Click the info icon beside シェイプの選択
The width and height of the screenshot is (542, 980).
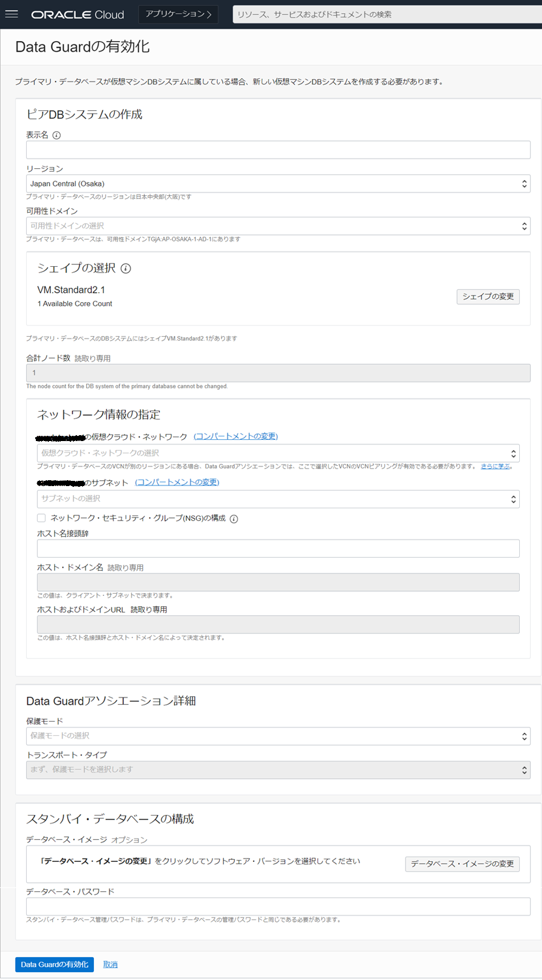(x=127, y=268)
